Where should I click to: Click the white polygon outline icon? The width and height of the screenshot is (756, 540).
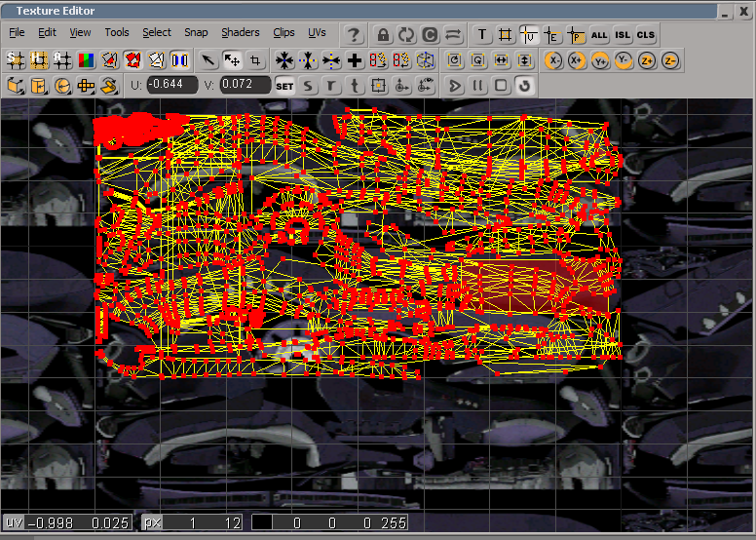coord(156,60)
